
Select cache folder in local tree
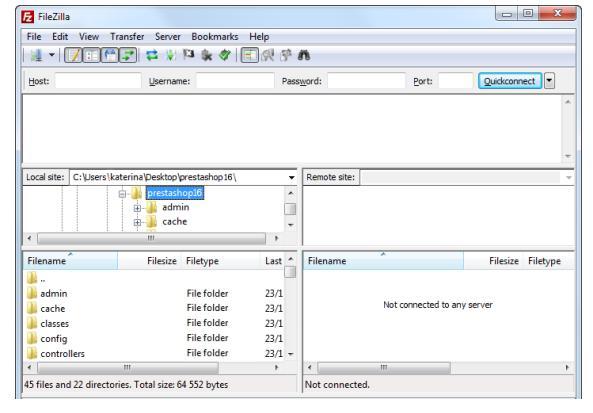click(x=175, y=222)
